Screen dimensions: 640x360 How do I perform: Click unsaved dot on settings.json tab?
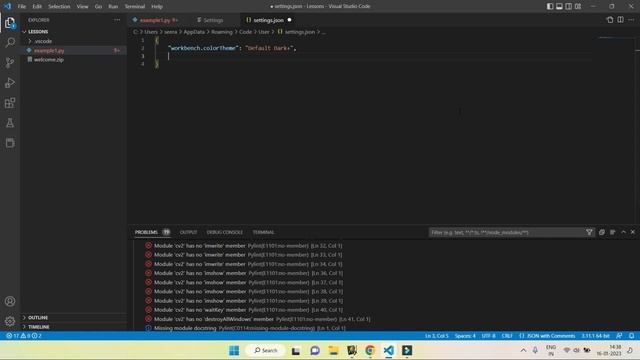point(289,20)
